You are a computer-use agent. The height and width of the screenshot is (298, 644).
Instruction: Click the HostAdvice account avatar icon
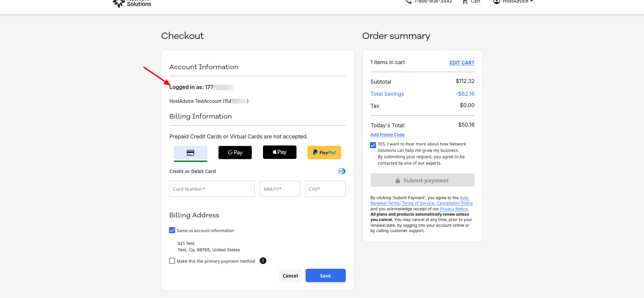click(497, 2)
